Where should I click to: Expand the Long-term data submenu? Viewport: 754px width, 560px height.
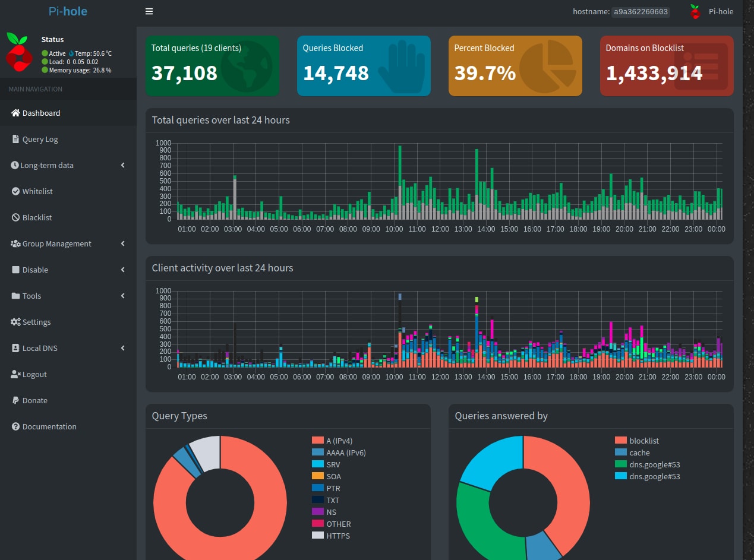pos(123,165)
